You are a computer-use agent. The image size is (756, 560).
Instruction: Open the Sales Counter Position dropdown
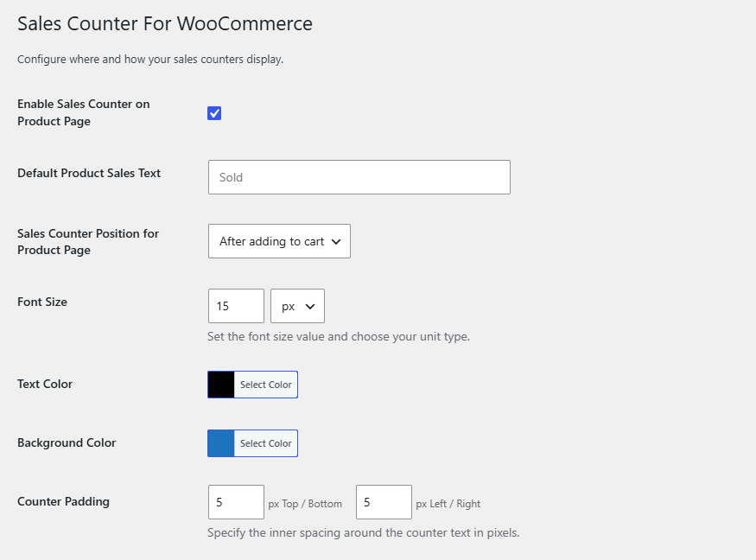(279, 241)
